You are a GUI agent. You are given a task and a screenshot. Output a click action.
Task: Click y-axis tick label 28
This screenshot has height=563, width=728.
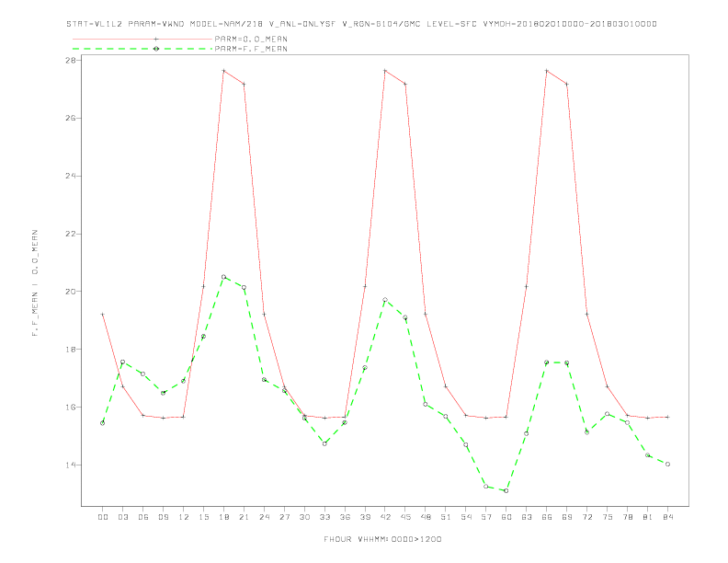pos(71,61)
